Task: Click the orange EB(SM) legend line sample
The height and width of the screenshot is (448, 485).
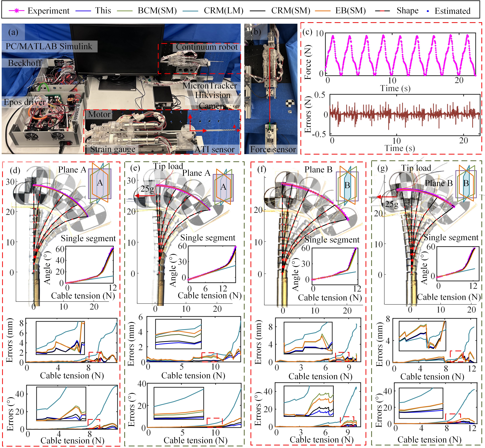Action: 322,11
